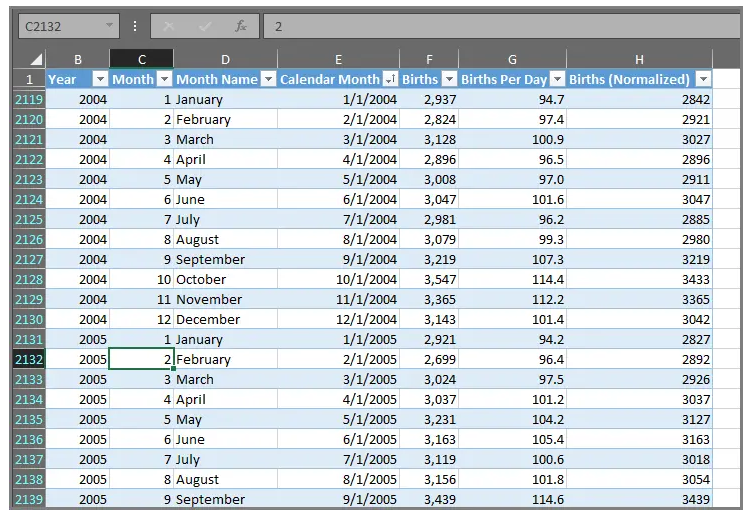
Task: Click the Name Box showing C2132
Action: point(69,26)
